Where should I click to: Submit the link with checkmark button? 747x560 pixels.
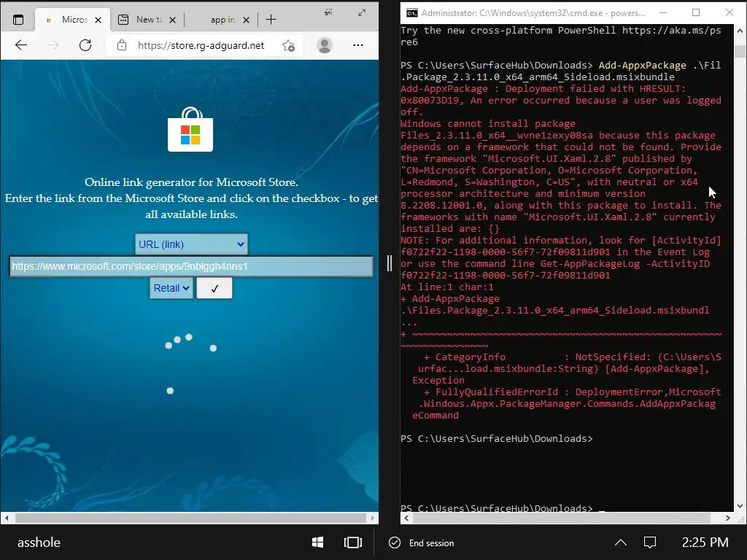pyautogui.click(x=214, y=288)
